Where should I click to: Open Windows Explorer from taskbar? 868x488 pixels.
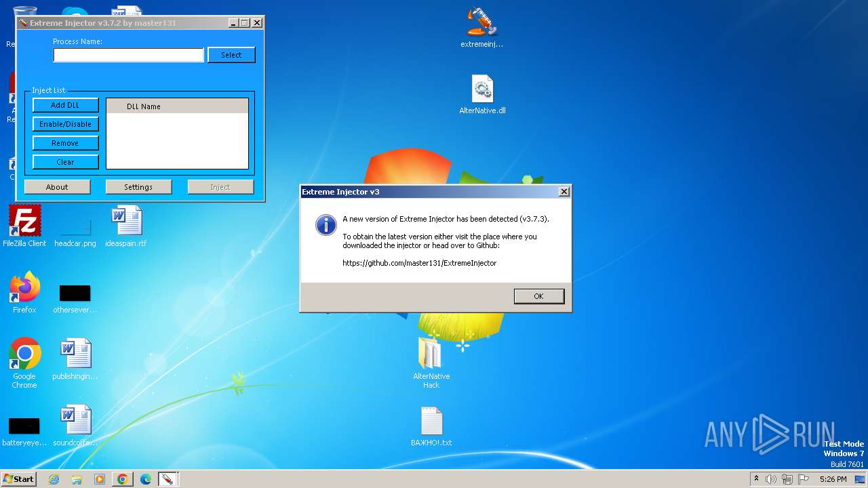tap(77, 479)
